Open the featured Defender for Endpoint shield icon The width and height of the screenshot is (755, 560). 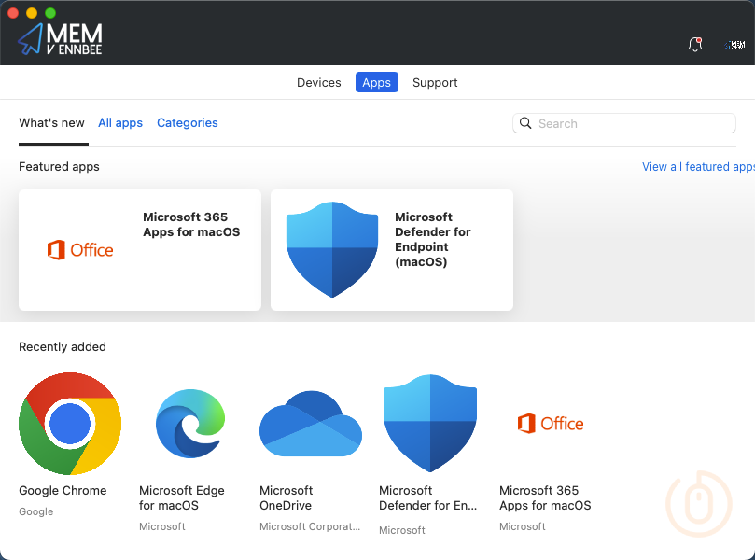pyautogui.click(x=332, y=250)
